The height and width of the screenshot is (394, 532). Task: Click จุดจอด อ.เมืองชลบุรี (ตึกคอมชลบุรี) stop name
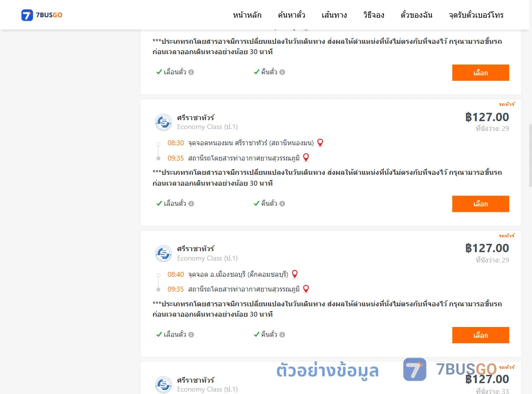click(x=238, y=274)
